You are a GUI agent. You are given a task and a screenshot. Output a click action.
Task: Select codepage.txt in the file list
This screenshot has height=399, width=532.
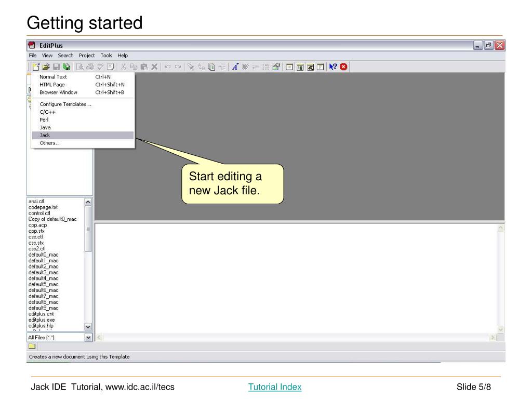(43, 207)
